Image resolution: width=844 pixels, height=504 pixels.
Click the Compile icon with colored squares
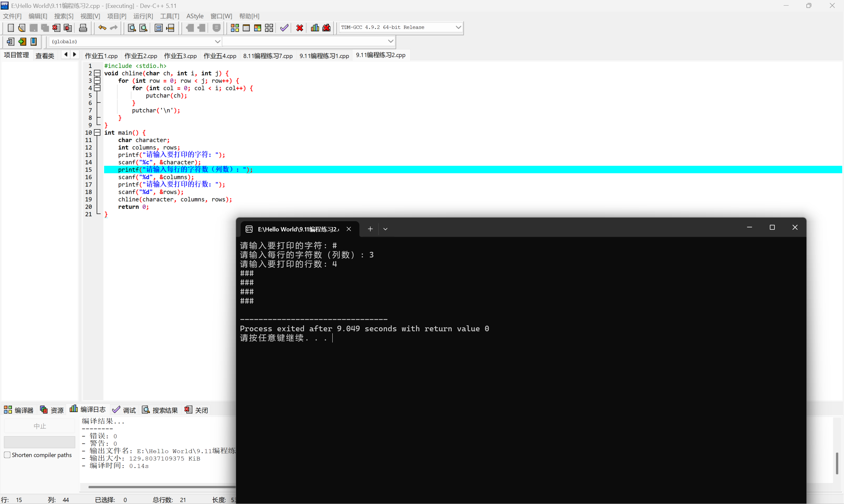coord(235,28)
